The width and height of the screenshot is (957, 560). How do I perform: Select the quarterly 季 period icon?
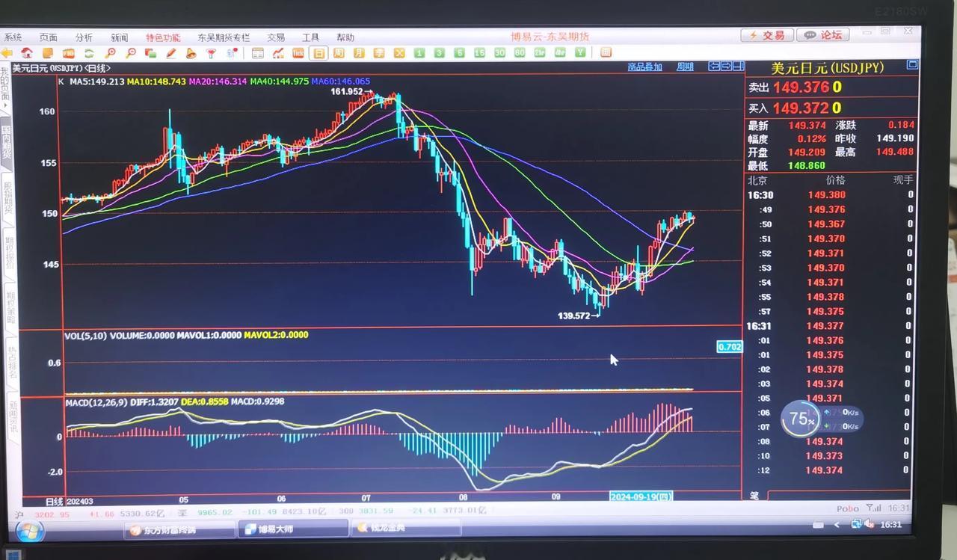pos(379,52)
